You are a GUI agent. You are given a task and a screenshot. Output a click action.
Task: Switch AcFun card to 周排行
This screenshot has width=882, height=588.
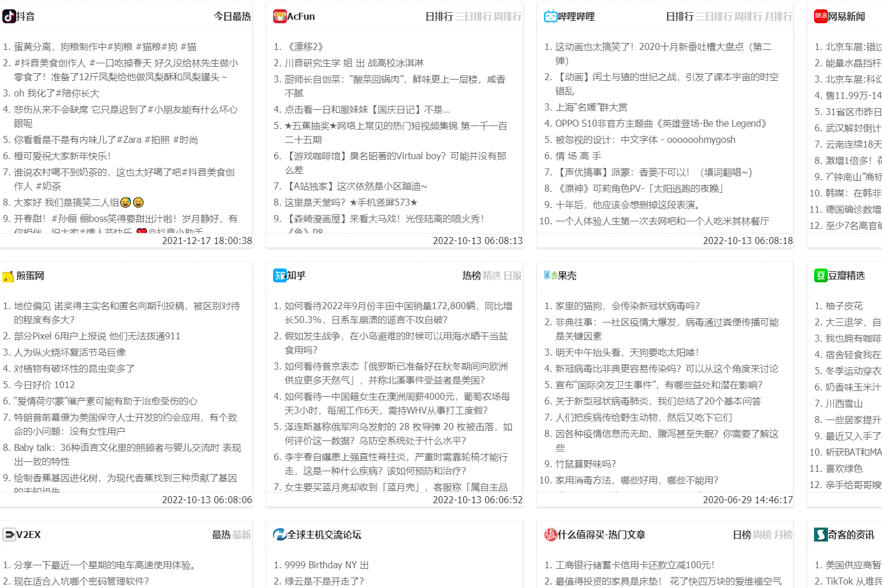508,16
